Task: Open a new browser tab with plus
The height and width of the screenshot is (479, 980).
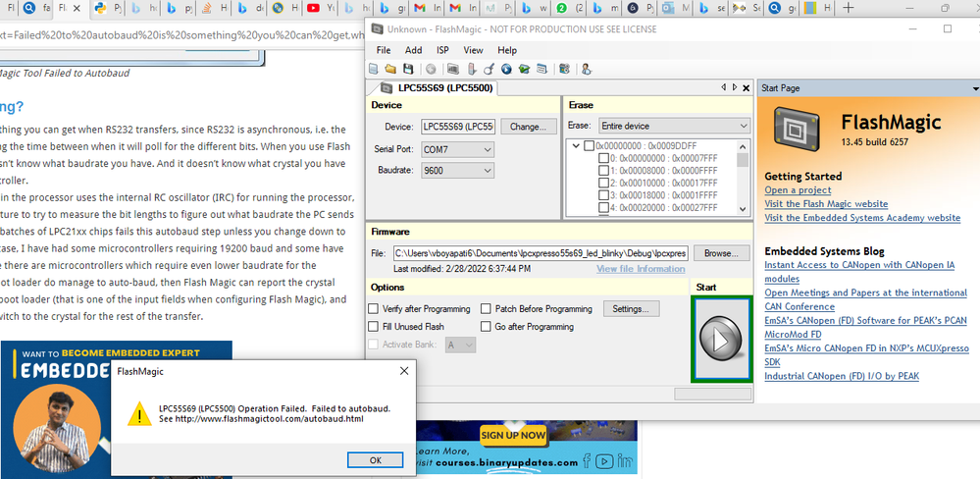Action: pos(848,8)
